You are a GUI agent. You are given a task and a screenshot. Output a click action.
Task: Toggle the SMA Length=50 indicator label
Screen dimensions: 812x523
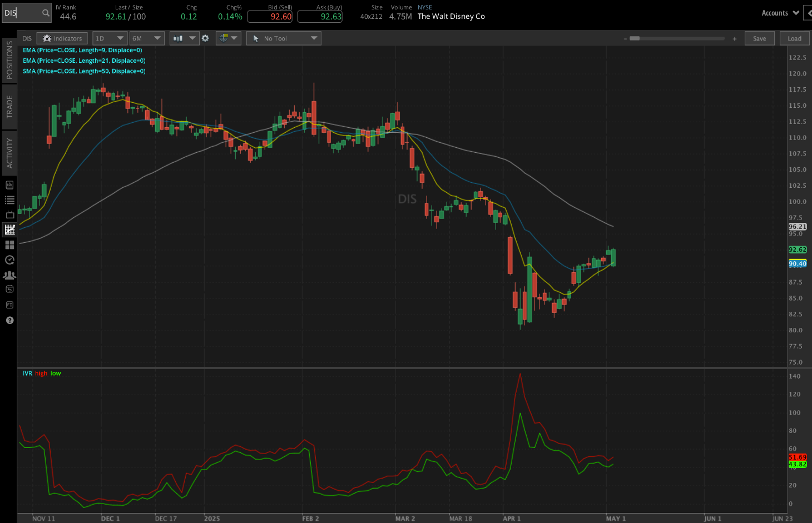(83, 71)
